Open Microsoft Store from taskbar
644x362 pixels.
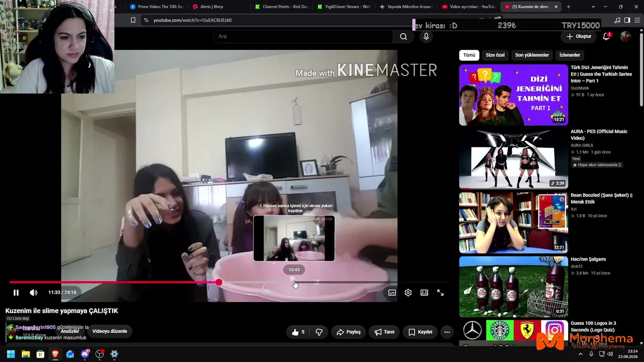40,354
